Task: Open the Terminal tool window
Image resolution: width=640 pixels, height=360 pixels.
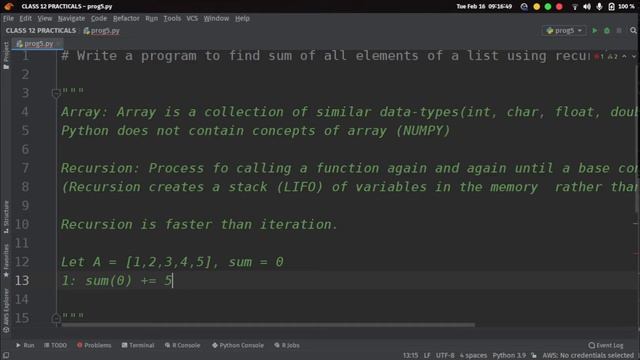Action: point(138,345)
